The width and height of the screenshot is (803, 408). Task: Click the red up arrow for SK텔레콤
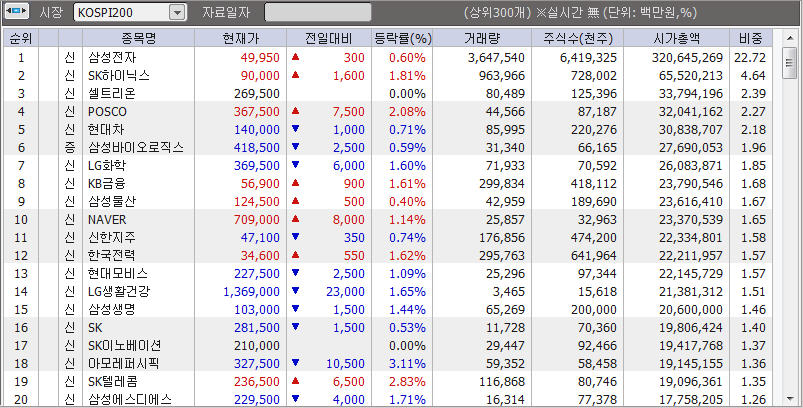point(296,381)
